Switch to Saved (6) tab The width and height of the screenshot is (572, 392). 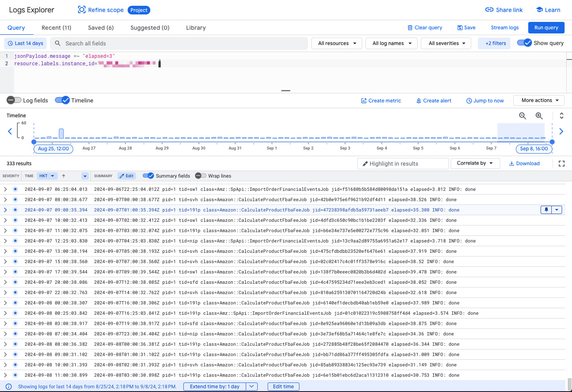point(101,28)
